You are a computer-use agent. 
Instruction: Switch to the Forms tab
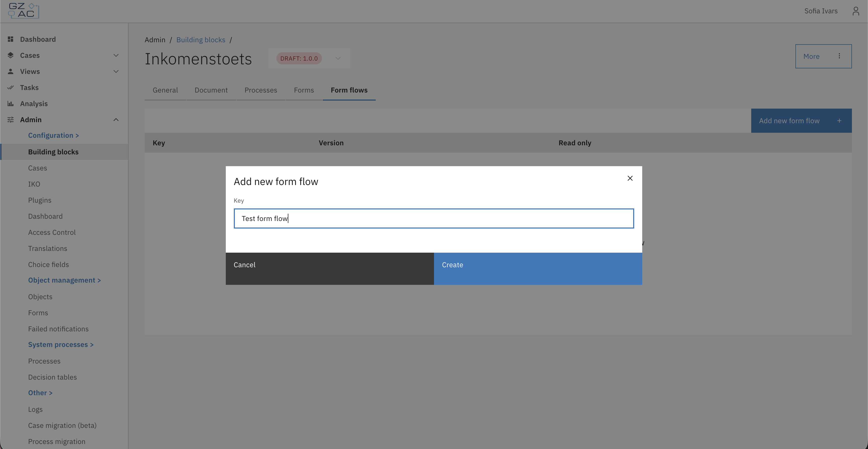pyautogui.click(x=304, y=90)
